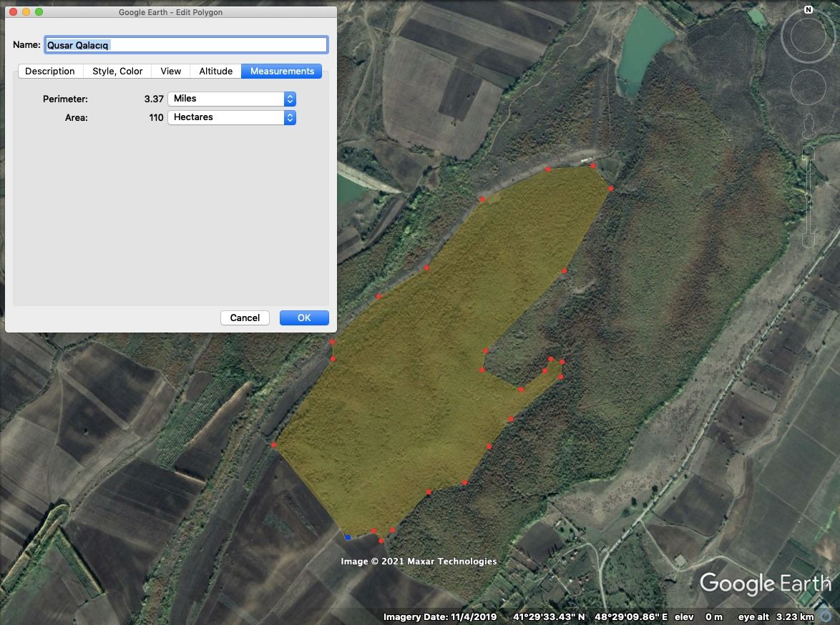840x625 pixels.
Task: Select the Street View pegman icon
Action: tap(809, 126)
